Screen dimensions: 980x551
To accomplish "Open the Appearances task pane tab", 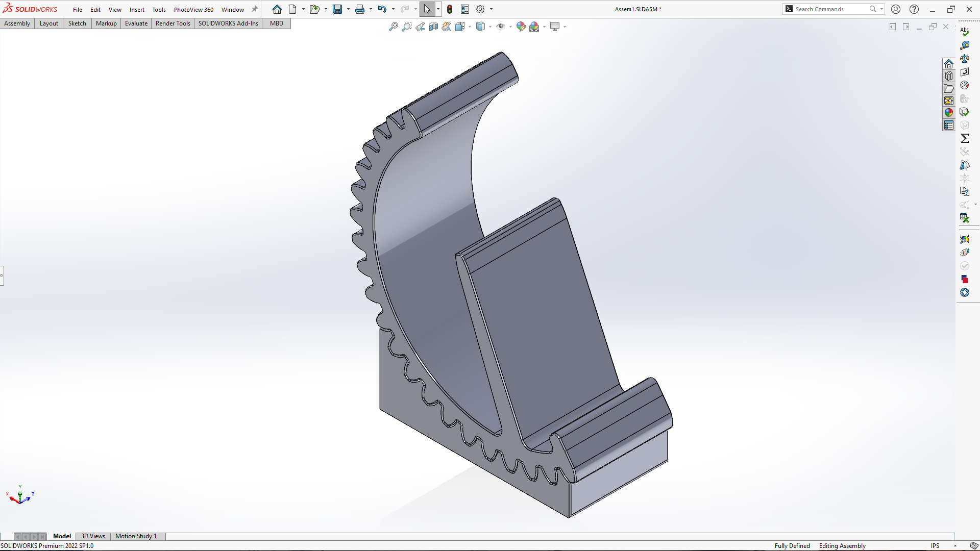I will pos(949,113).
